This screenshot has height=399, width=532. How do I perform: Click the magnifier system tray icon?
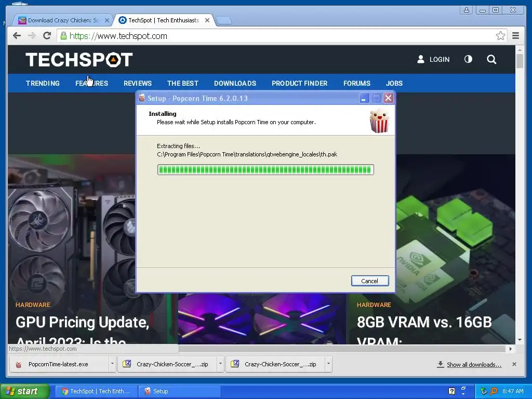point(494,391)
